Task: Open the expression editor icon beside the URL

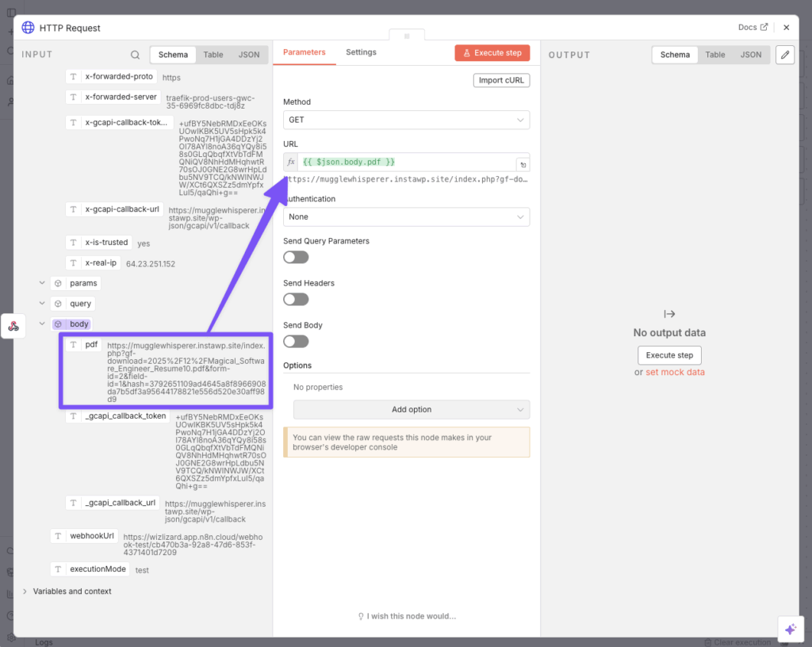Action: pyautogui.click(x=522, y=163)
